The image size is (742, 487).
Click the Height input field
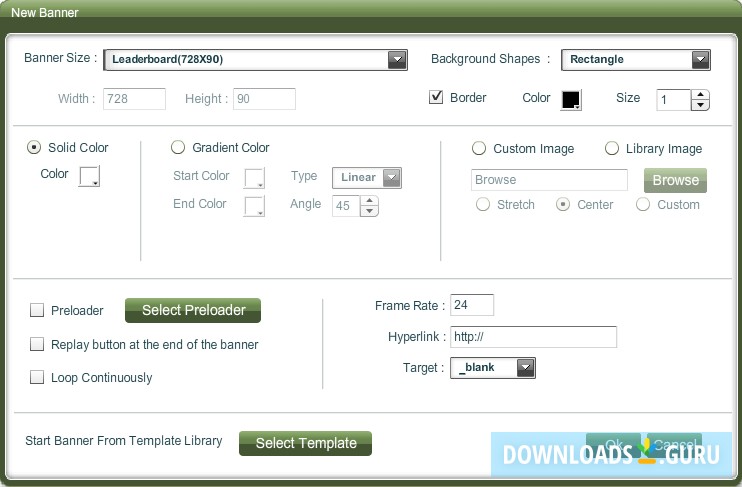(x=265, y=99)
